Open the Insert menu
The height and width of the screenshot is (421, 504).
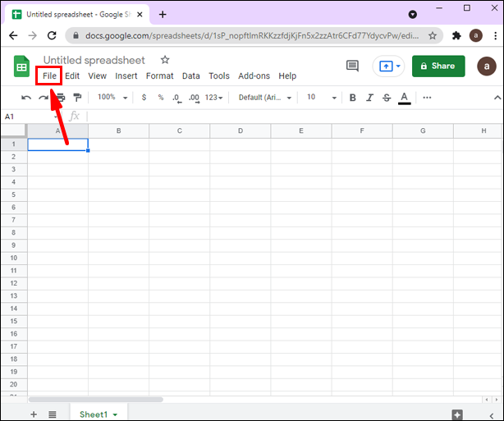[126, 76]
